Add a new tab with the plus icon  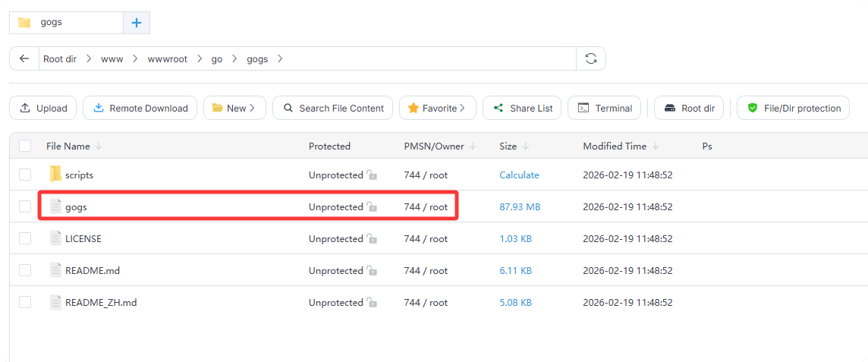(x=137, y=23)
